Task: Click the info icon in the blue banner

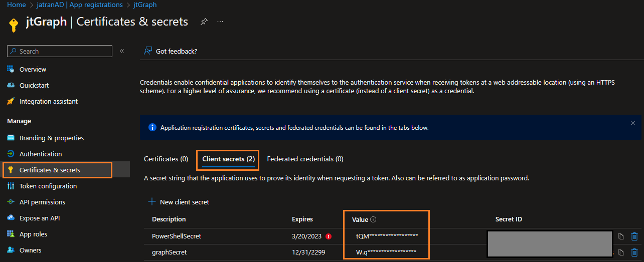Action: 152,127
